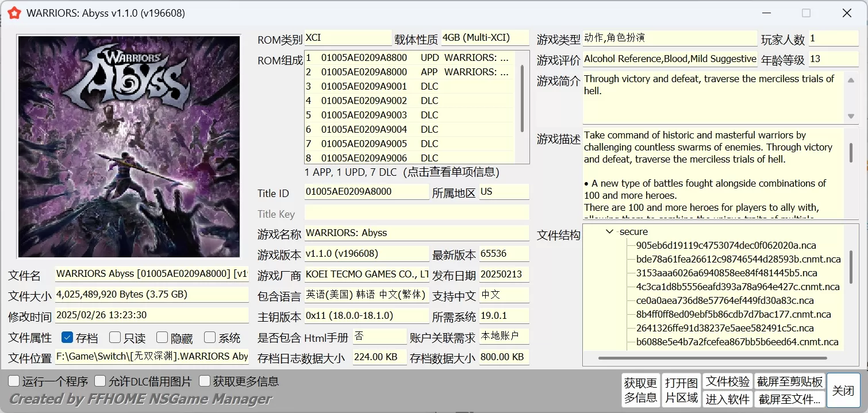
Task: Tick the 运行一个程序 checkbox
Action: point(14,381)
